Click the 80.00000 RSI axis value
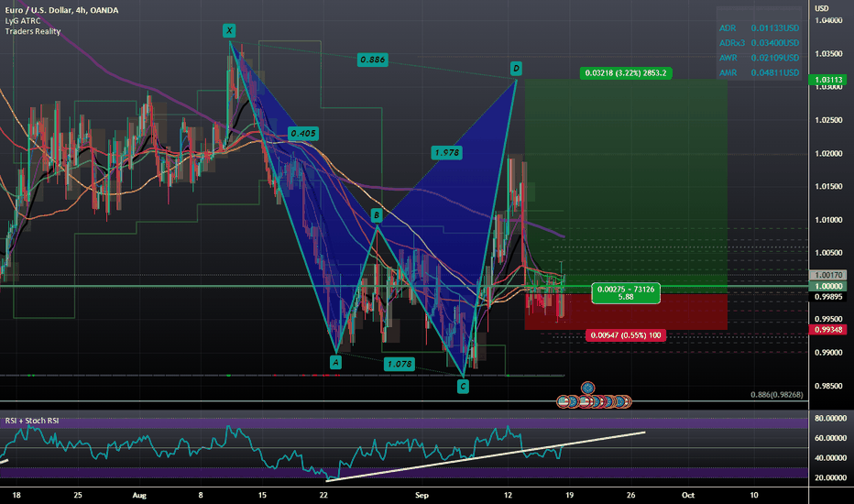Image resolution: width=854 pixels, height=504 pixels. tap(830, 419)
